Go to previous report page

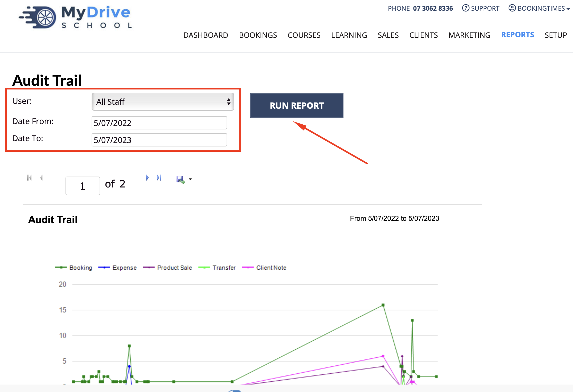[x=41, y=178]
